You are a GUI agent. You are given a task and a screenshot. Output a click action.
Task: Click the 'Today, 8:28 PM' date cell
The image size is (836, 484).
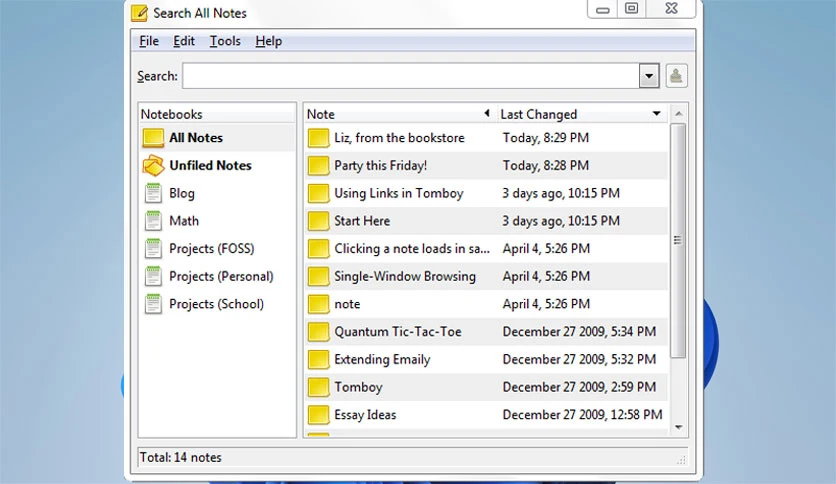coord(545,165)
